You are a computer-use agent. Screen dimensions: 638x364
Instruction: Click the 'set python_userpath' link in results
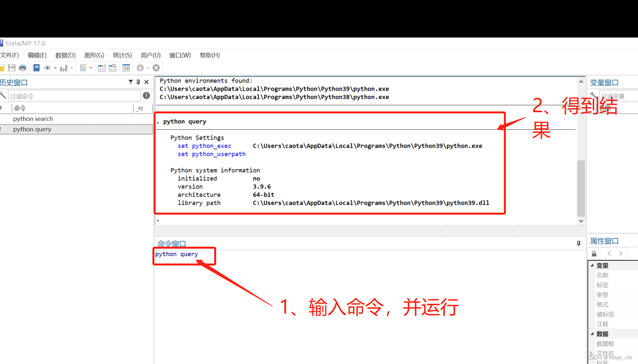tap(211, 154)
